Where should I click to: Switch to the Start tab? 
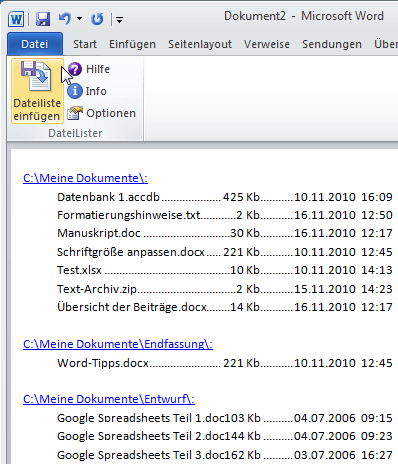85,44
